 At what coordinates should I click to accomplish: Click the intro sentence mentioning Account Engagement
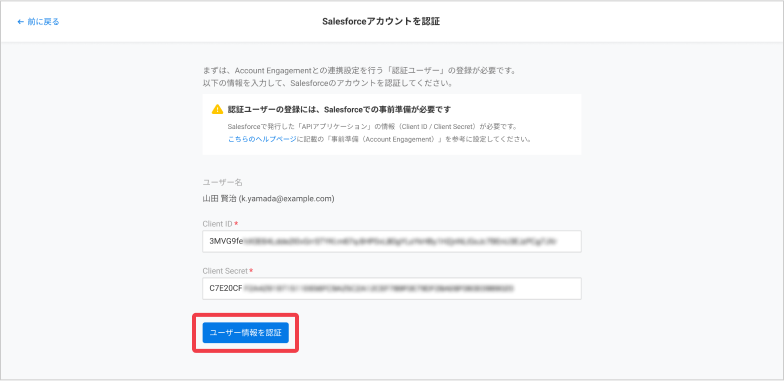359,70
